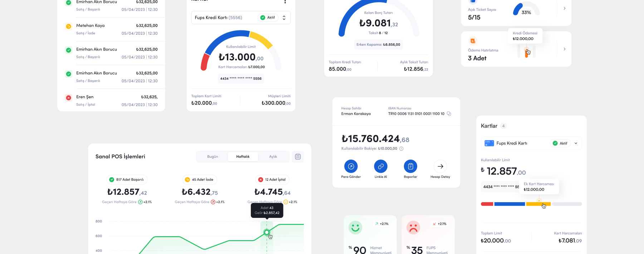Image resolution: width=644 pixels, height=254 pixels.
Task: Open Hesap Detay arrow icon
Action: point(440,166)
